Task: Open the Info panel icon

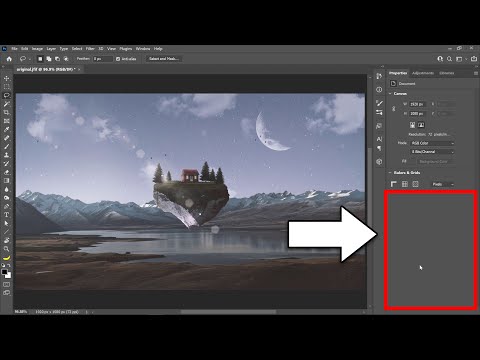Action: click(x=379, y=90)
